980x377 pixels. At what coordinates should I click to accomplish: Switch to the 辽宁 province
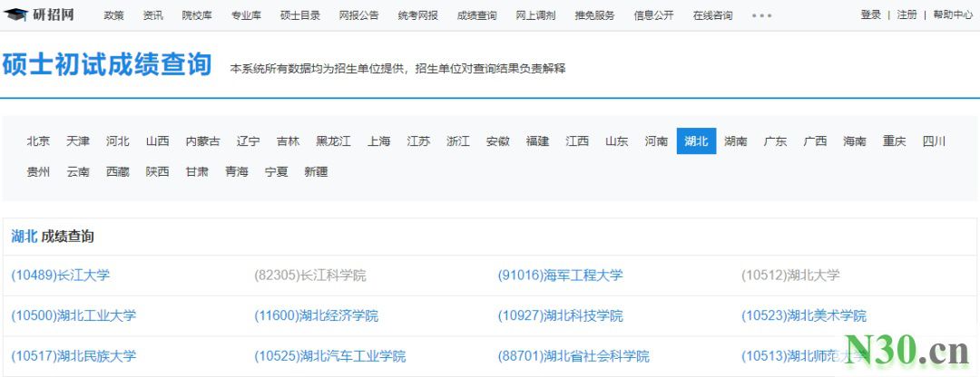[x=248, y=141]
